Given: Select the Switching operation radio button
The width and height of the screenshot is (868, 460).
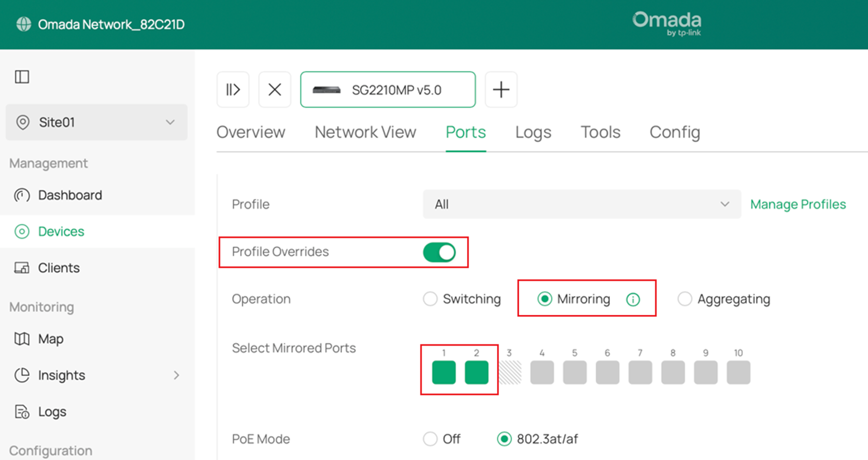Looking at the screenshot, I should [x=430, y=299].
